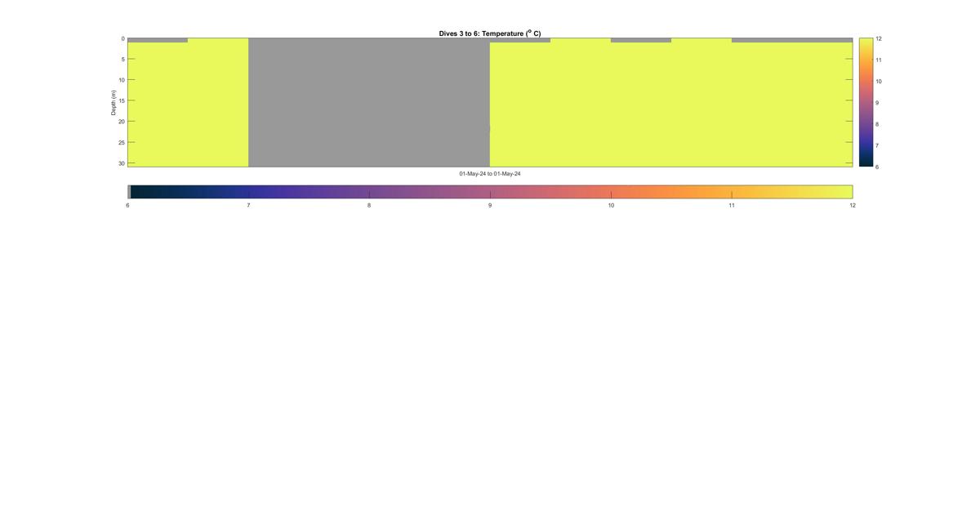Viewport: 980px width, 508px height.
Task: Click the date label '01-May-24 to 01-May-24'
Action: click(490, 174)
